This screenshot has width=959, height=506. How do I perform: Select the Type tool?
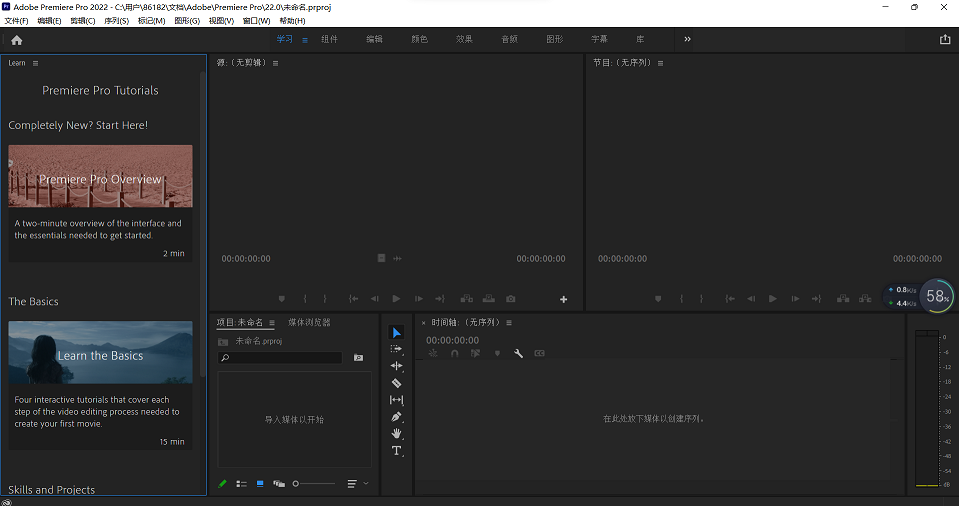[x=396, y=450]
